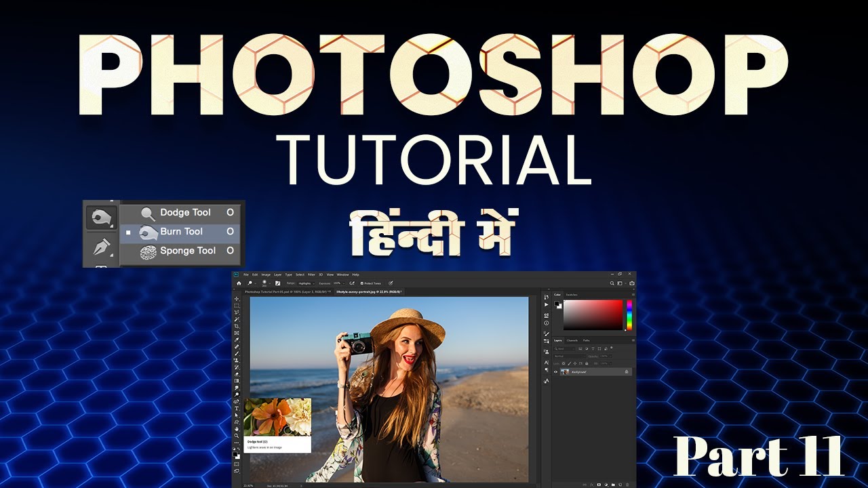Viewport: 868px width, 488px height.
Task: Open the Help menu
Action: coord(355,274)
